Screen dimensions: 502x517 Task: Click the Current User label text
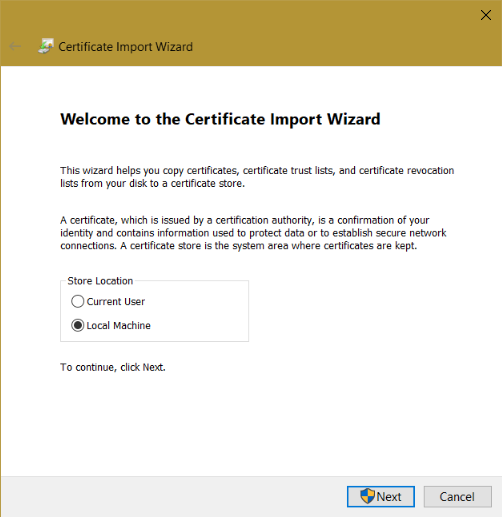pos(116,302)
